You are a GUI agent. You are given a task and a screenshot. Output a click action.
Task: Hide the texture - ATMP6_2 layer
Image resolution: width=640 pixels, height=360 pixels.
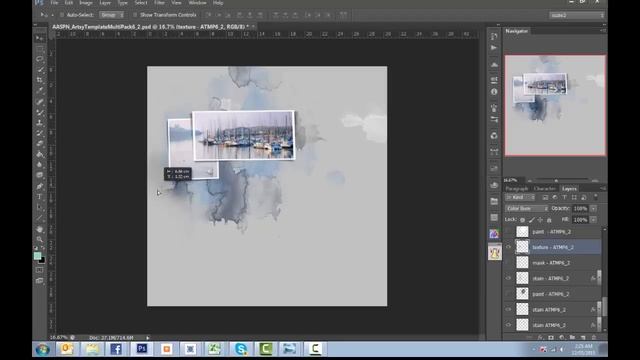pyautogui.click(x=509, y=247)
